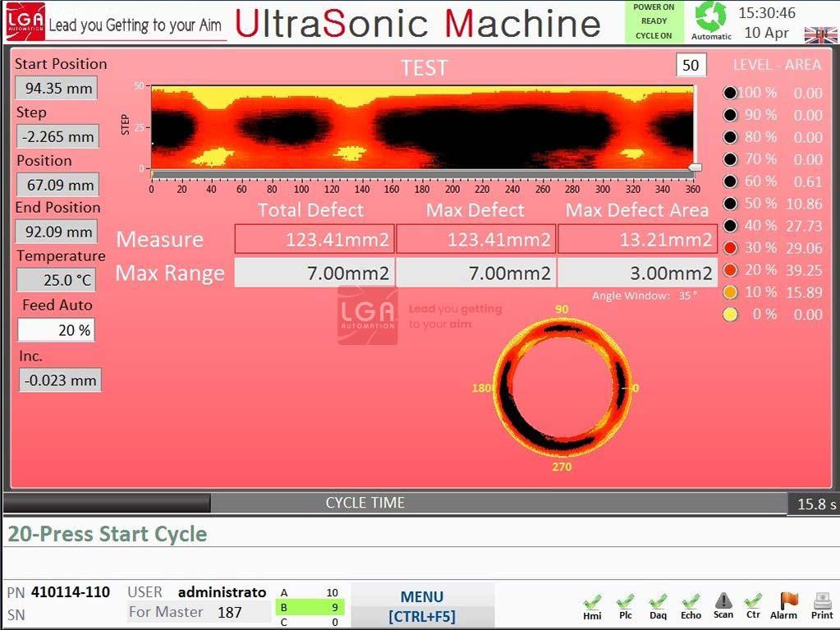Toggle the Automatic mode recycle icon
The height and width of the screenshot is (630, 840).
[710, 16]
